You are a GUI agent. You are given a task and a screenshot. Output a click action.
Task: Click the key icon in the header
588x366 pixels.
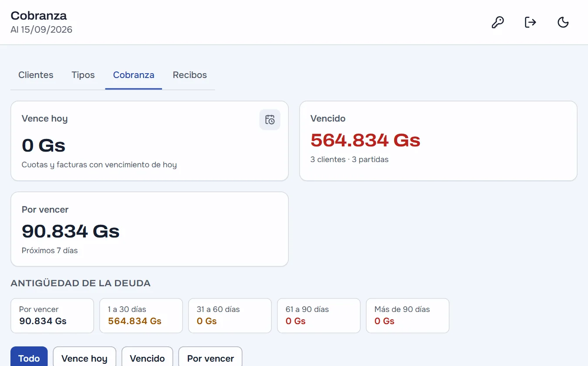pos(497,22)
